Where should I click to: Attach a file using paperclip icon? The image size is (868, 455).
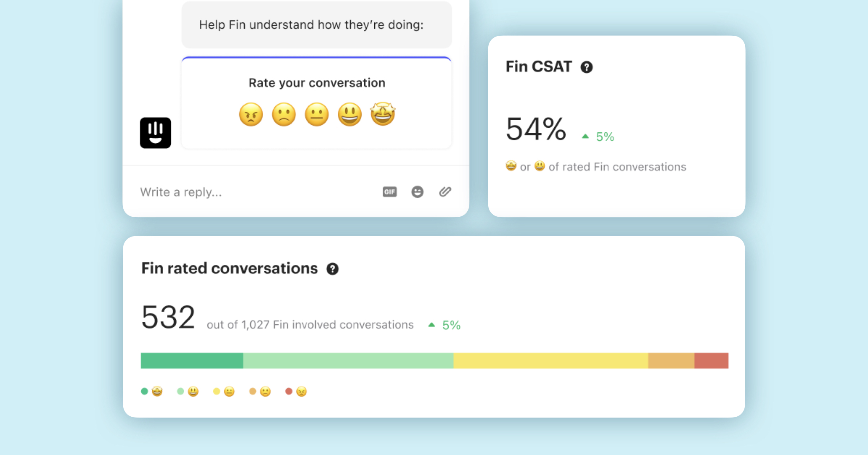click(x=445, y=192)
